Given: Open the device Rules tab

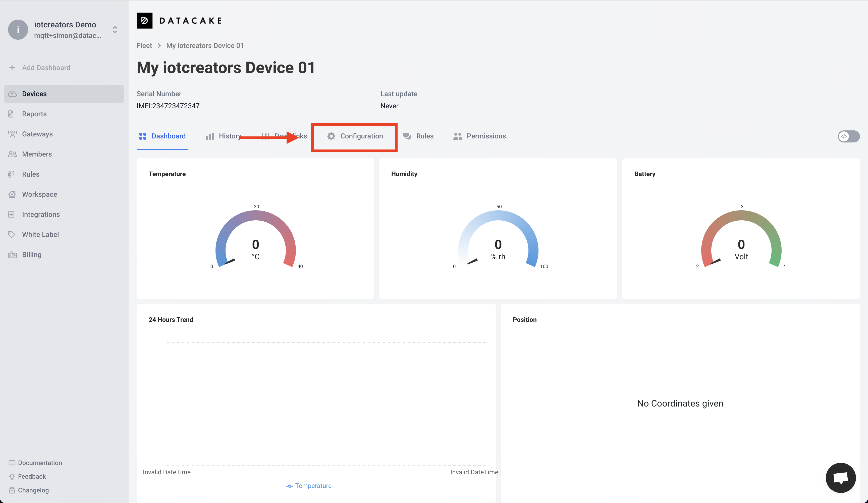Looking at the screenshot, I should (x=418, y=136).
